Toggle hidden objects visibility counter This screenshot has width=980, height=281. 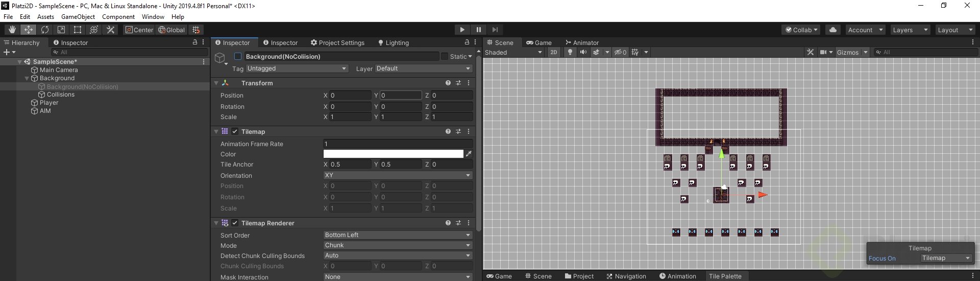point(620,52)
